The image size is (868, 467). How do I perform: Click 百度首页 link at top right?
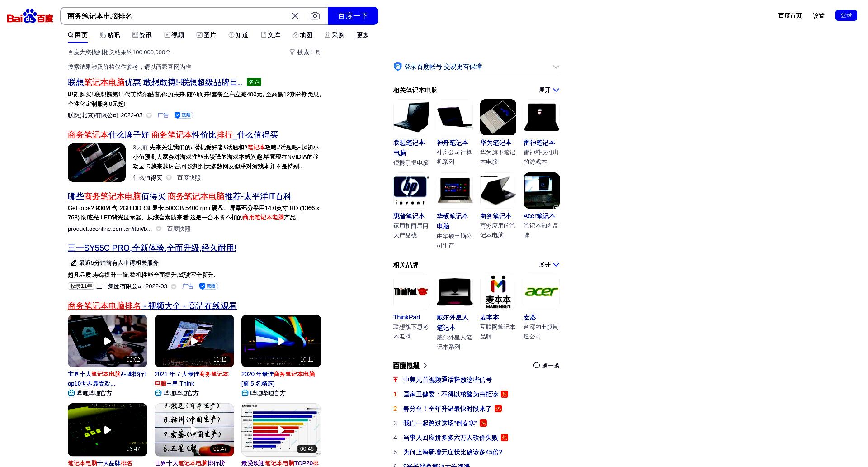[790, 15]
